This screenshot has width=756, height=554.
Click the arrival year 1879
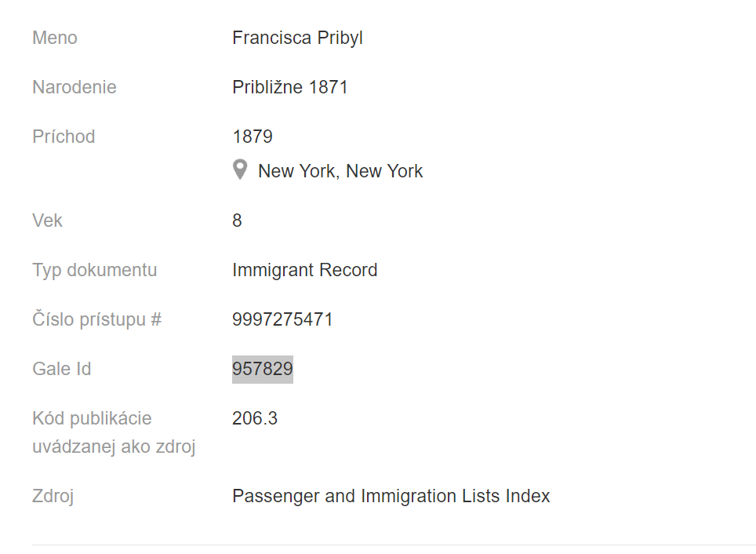point(253,137)
